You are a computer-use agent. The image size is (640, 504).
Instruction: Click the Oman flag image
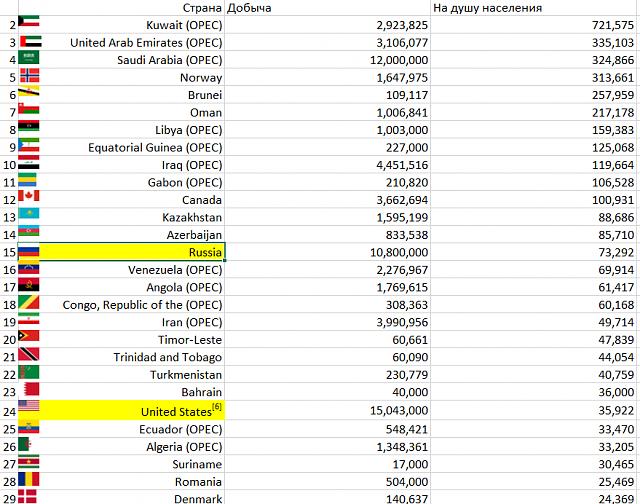pyautogui.click(x=29, y=108)
